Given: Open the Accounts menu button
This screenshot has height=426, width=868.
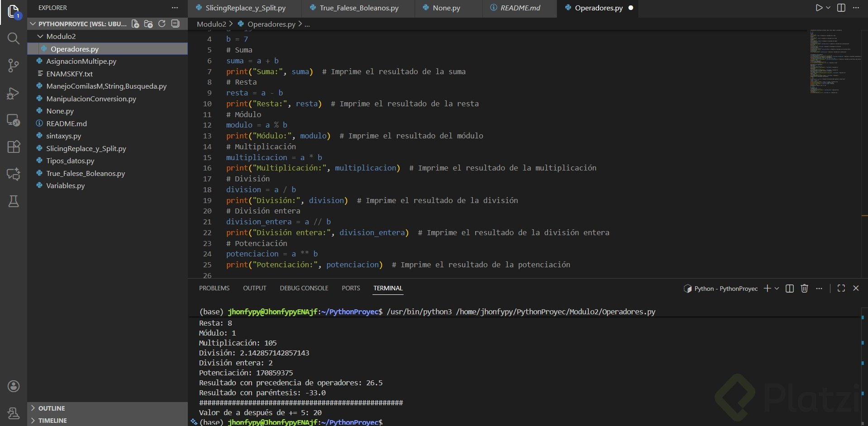Looking at the screenshot, I should [x=14, y=386].
